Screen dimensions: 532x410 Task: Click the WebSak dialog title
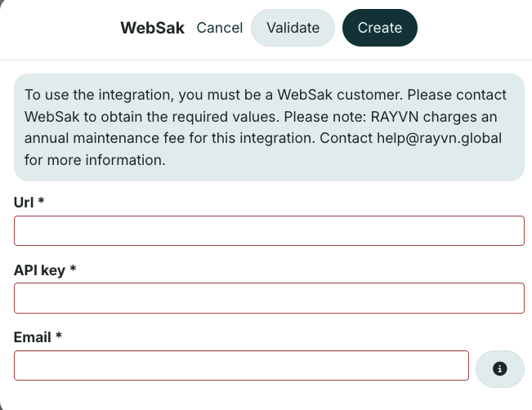pyautogui.click(x=152, y=28)
